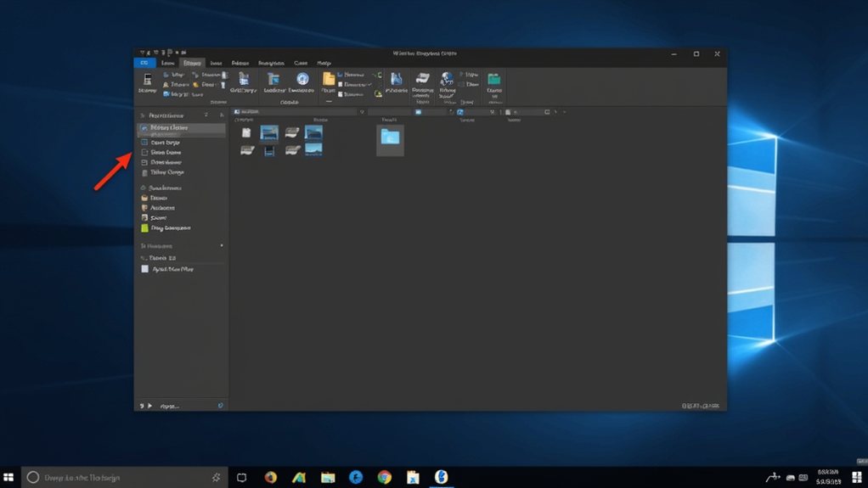
Task: Click the Windows Start button
Action: (8, 477)
